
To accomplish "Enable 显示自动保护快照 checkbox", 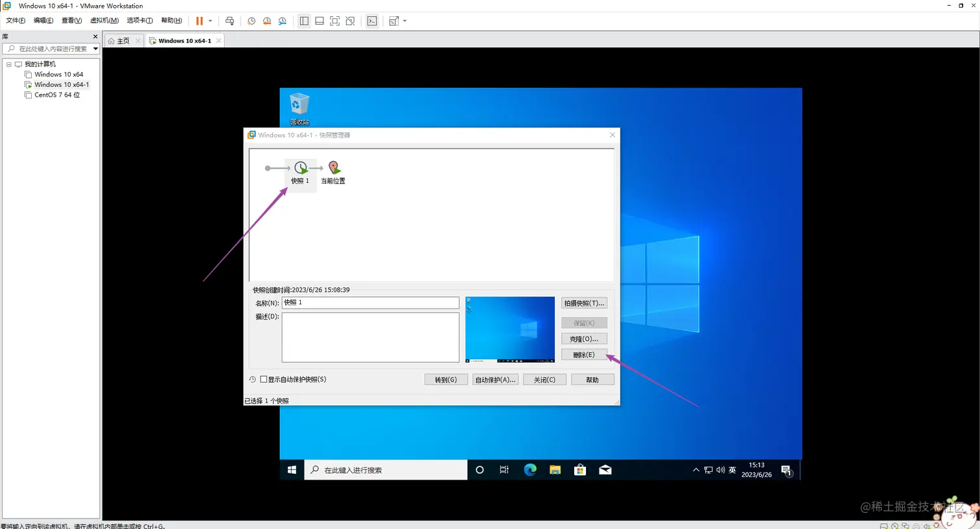I will [264, 379].
